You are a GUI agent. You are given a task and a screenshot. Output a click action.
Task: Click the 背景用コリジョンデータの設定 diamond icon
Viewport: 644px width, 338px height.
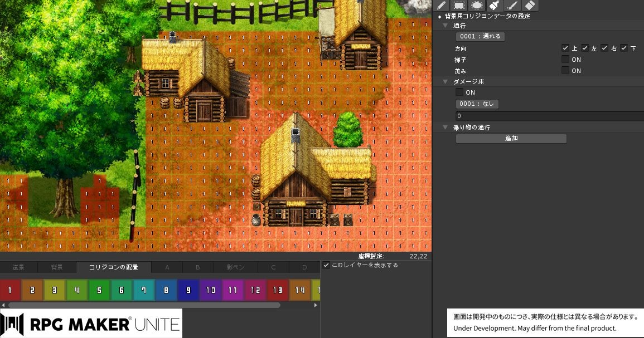[440, 16]
